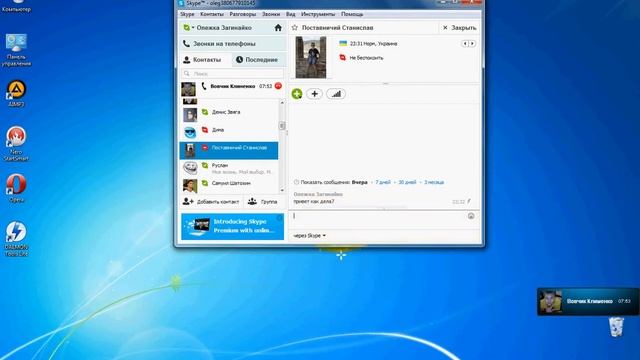Click Звонки на телефоны
The height and width of the screenshot is (360, 640).
[233, 43]
